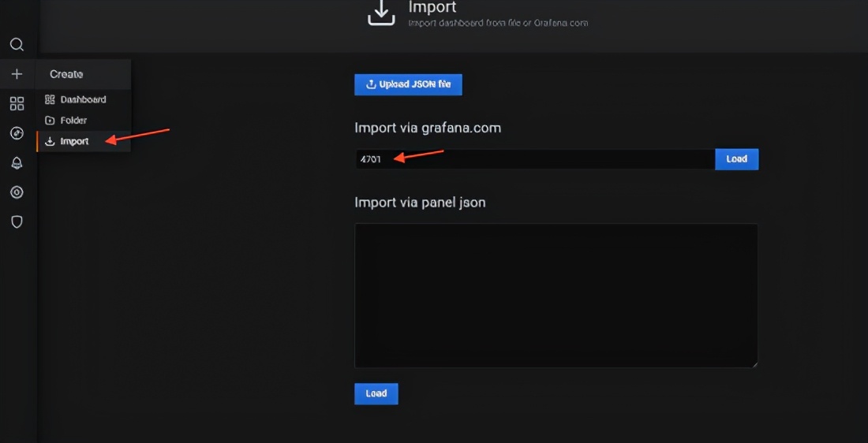The width and height of the screenshot is (868, 443).
Task: Click inside the panel json text area
Action: (x=556, y=296)
